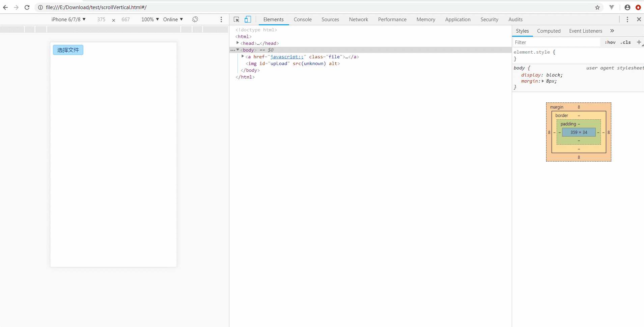This screenshot has height=327, width=644.
Task: Click the viewport height field 667
Action: (x=125, y=20)
